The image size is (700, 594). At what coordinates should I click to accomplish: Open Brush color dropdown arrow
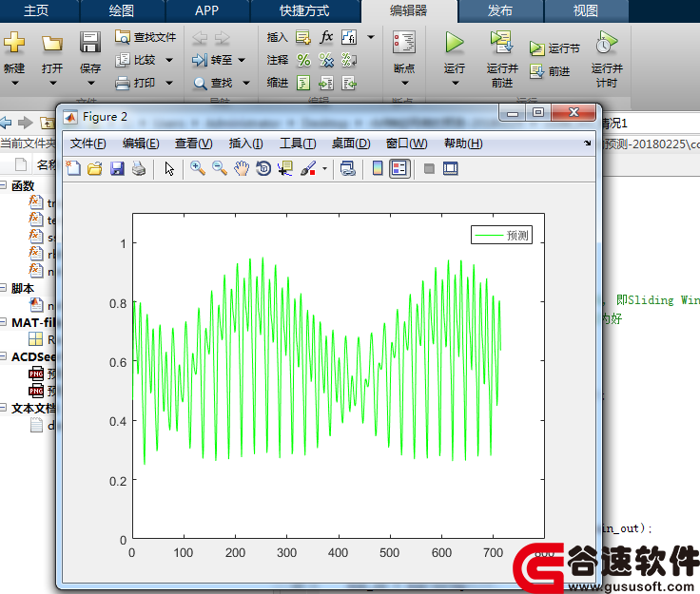click(x=324, y=168)
